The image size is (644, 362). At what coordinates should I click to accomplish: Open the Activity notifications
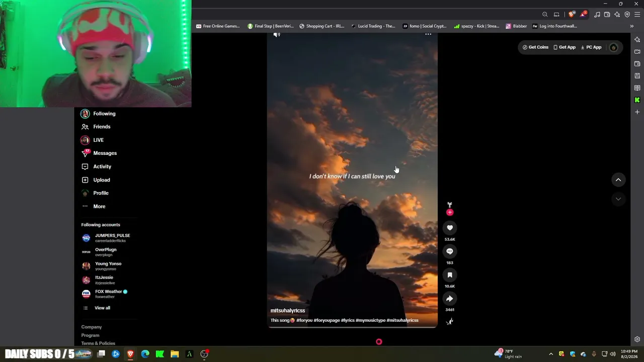click(97, 166)
